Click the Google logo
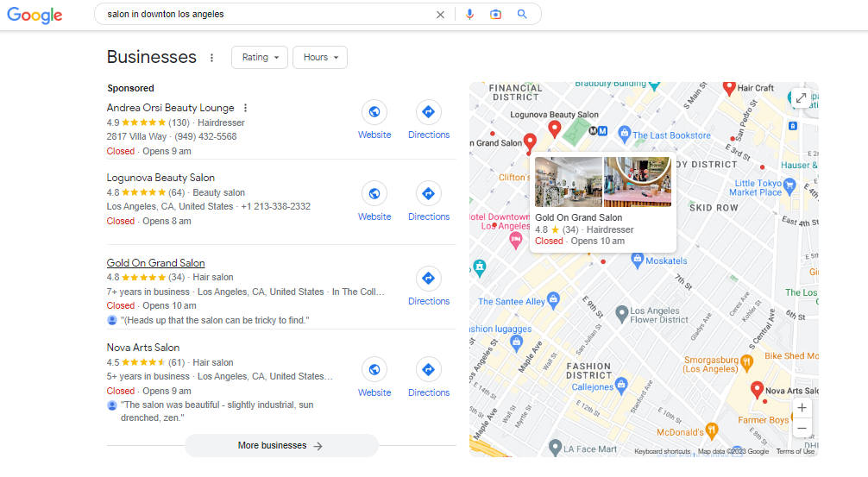868x477 pixels. (35, 15)
